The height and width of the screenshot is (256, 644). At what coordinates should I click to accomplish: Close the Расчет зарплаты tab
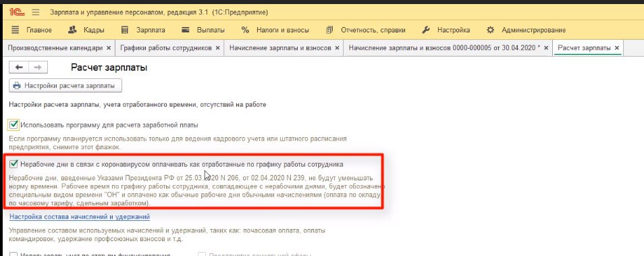616,48
